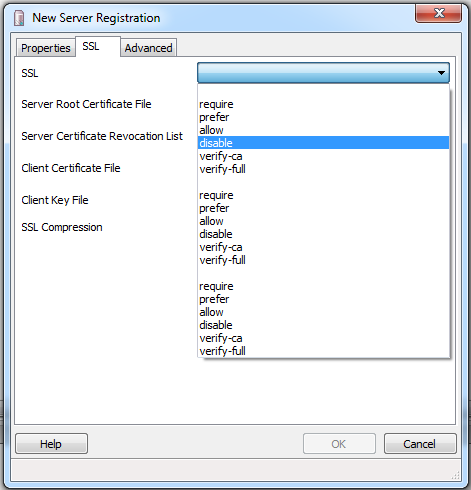Image resolution: width=471 pixels, height=490 pixels.
Task: Choose the highlighted disable option
Action: coord(323,143)
